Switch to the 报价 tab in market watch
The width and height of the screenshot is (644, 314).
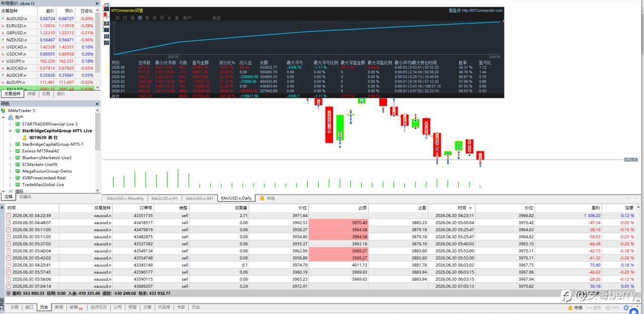point(61,93)
